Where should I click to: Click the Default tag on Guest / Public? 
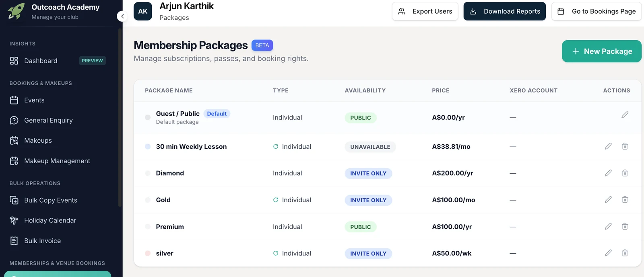click(217, 114)
